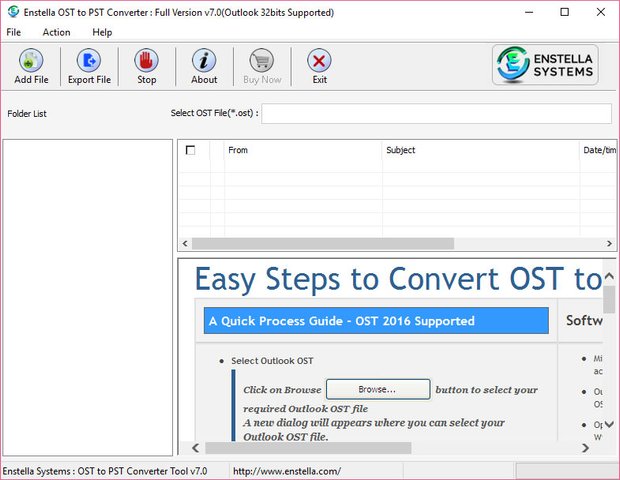Maximize the converter window
620x480 pixels.
[565, 12]
